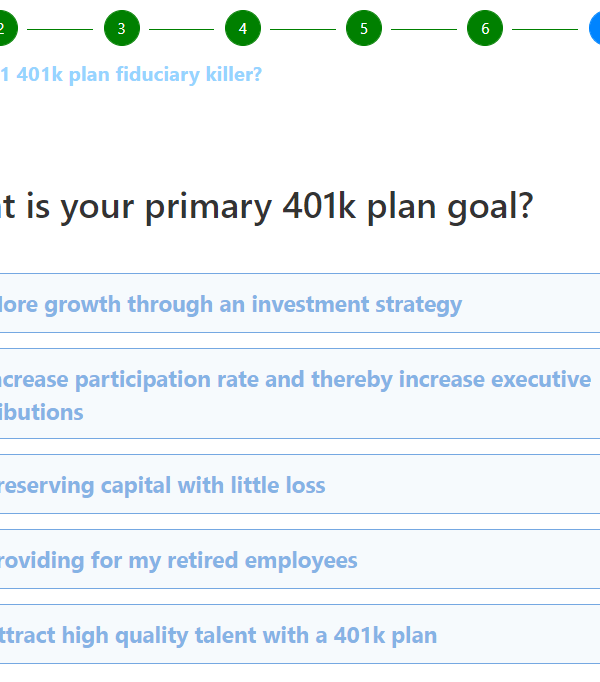Select the step 5 progress circle

coord(364,28)
